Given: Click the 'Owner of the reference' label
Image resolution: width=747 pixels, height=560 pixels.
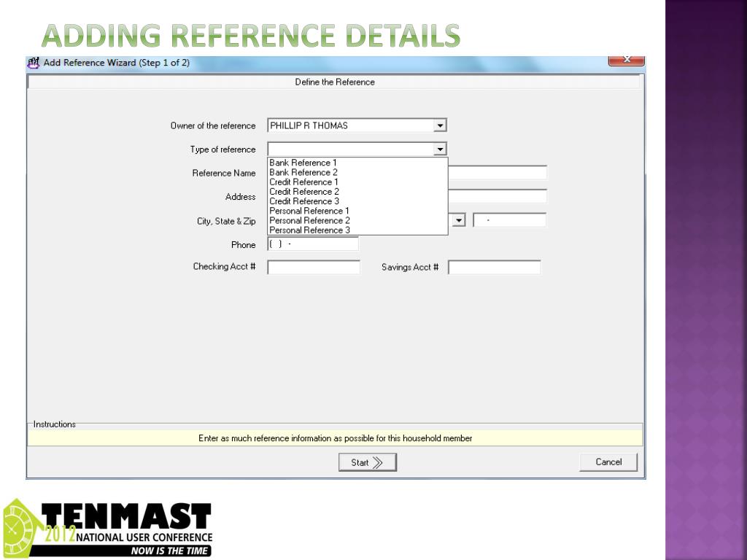Looking at the screenshot, I should pyautogui.click(x=213, y=125).
